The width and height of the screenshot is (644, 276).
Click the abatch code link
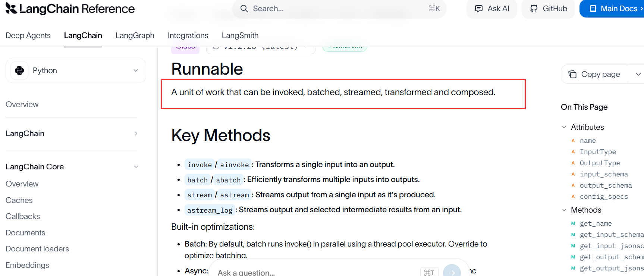228,180
